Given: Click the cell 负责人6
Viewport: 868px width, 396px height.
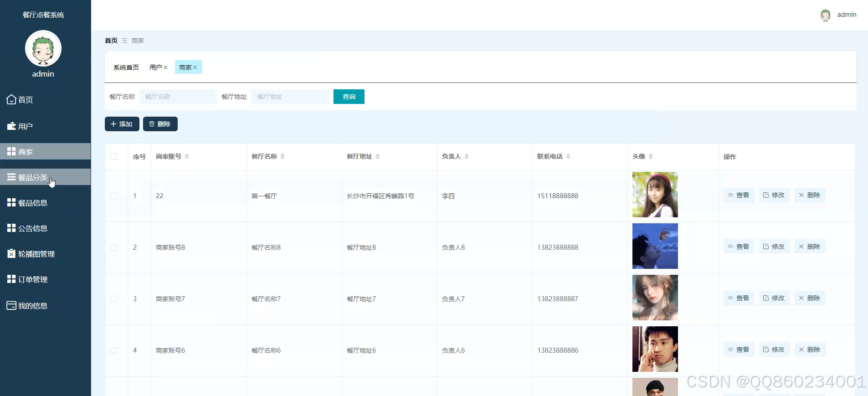Looking at the screenshot, I should [x=453, y=350].
